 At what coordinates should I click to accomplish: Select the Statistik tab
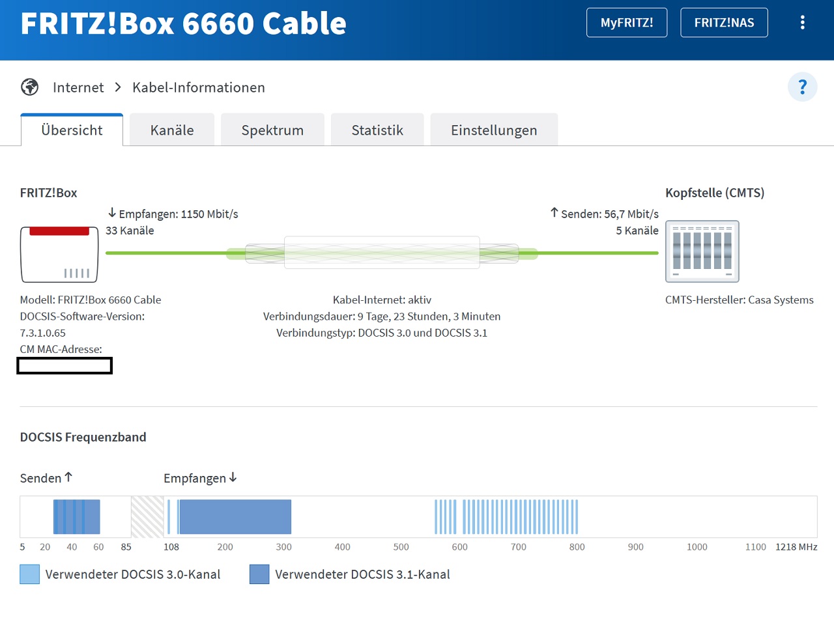377,130
